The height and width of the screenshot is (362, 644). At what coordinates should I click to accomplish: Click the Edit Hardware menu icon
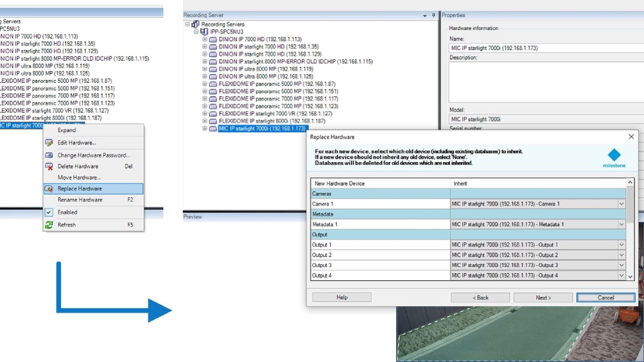49,143
